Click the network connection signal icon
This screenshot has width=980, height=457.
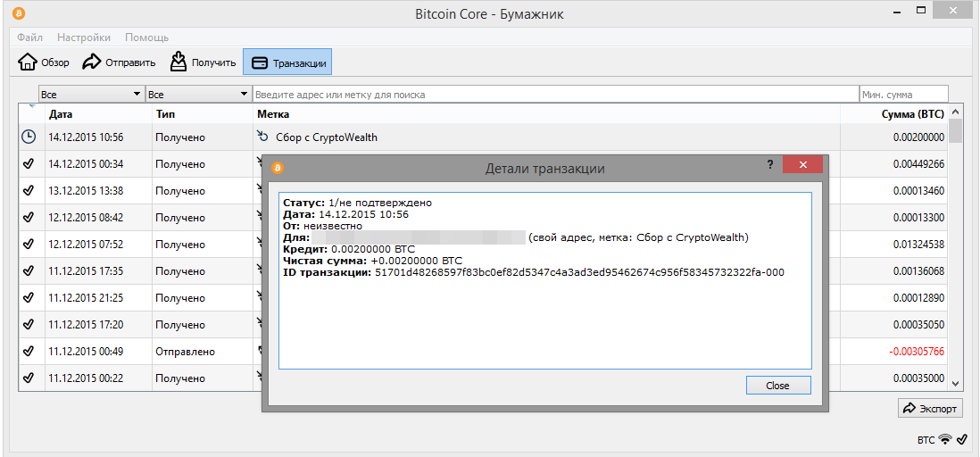click(945, 440)
